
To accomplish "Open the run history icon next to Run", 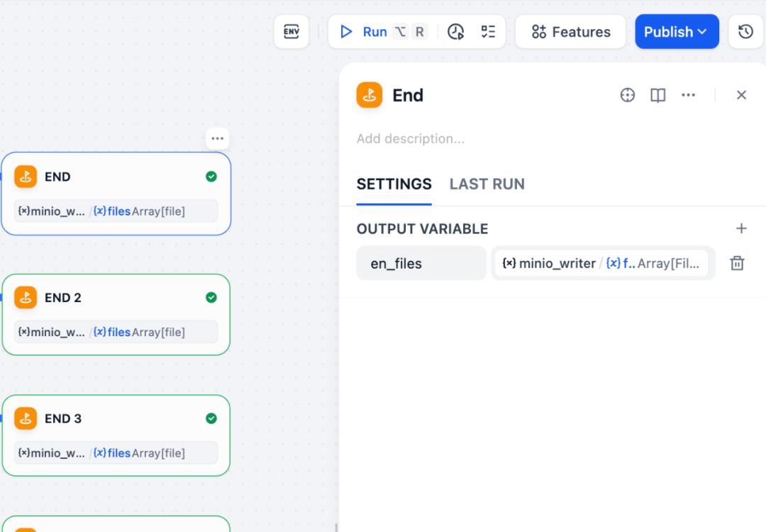I will [x=456, y=32].
